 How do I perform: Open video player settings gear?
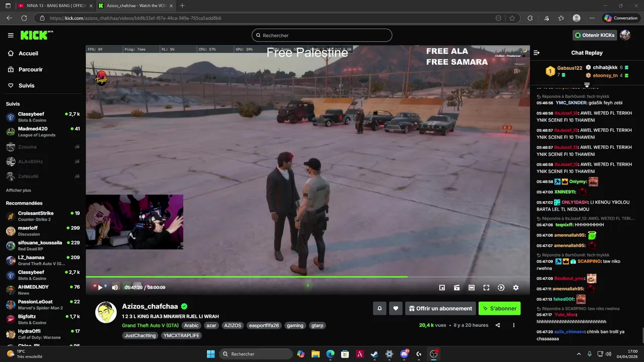click(x=516, y=288)
